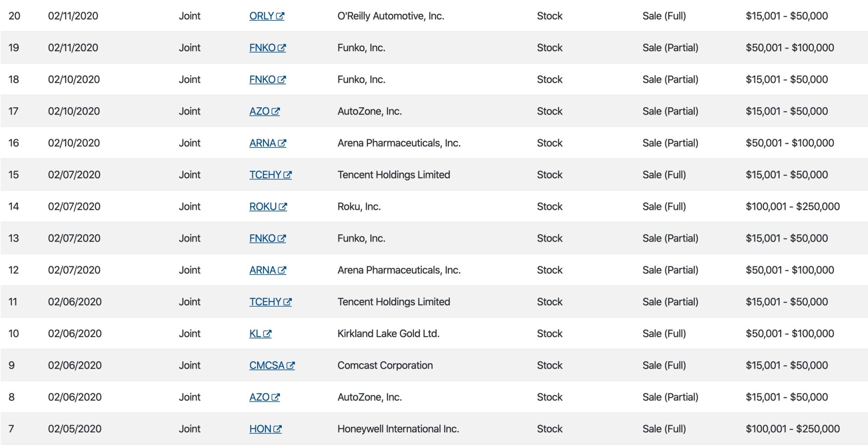Open the ORLY ticker link
The image size is (868, 446).
tap(262, 15)
